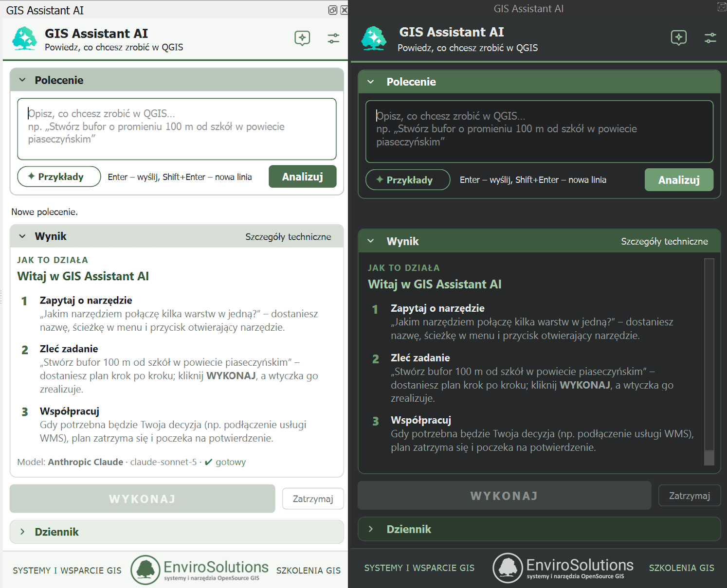Open SYSTEMY I WSPARCIE GIS link, light panel
This screenshot has height=588, width=727.
67,570
